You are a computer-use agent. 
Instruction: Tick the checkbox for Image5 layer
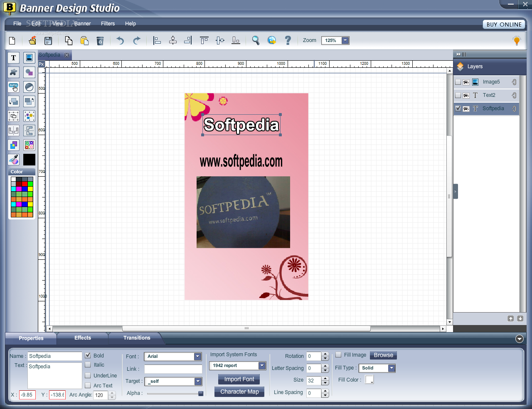(458, 82)
